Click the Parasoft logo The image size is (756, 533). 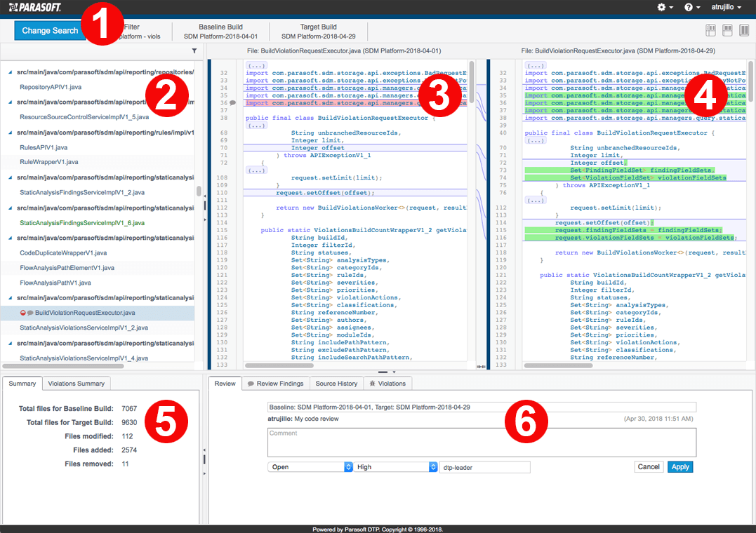click(x=34, y=7)
